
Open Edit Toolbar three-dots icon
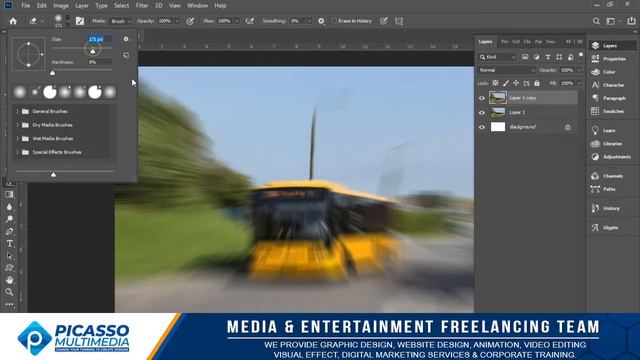[9, 304]
